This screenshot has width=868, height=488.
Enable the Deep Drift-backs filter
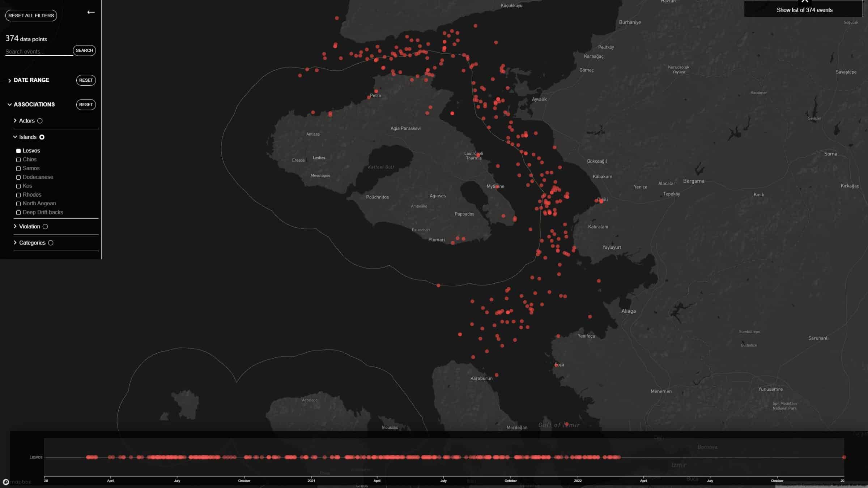18,213
